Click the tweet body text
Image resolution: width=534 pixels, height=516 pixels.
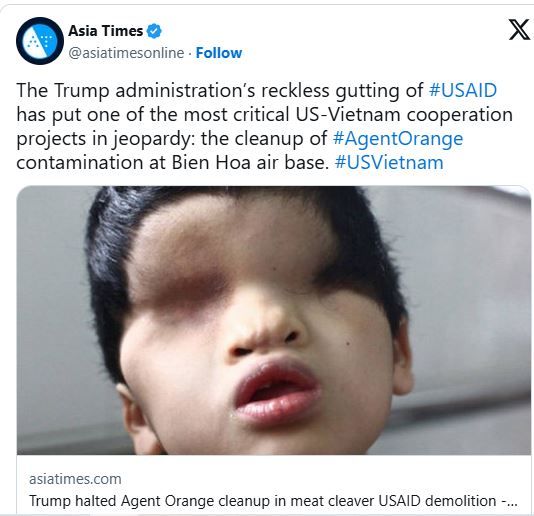pyautogui.click(x=264, y=126)
